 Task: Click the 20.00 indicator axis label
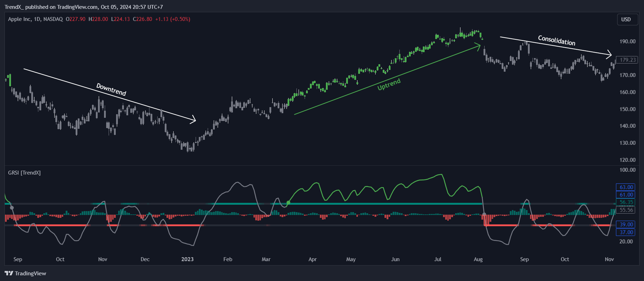pos(626,241)
